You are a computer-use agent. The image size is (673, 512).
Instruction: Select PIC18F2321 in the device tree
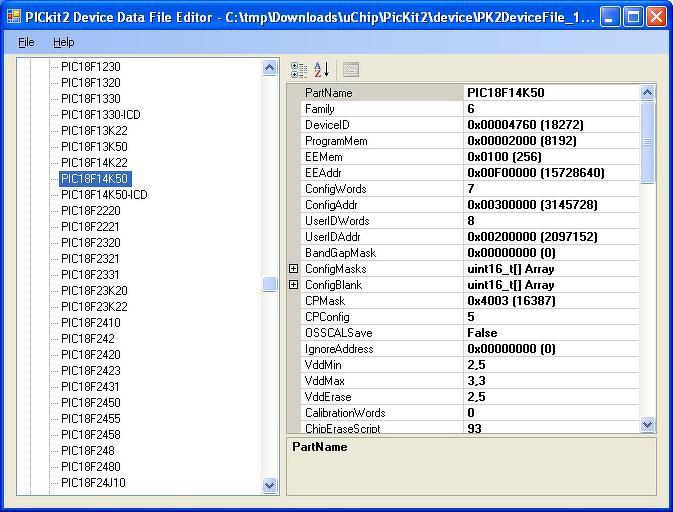90,259
